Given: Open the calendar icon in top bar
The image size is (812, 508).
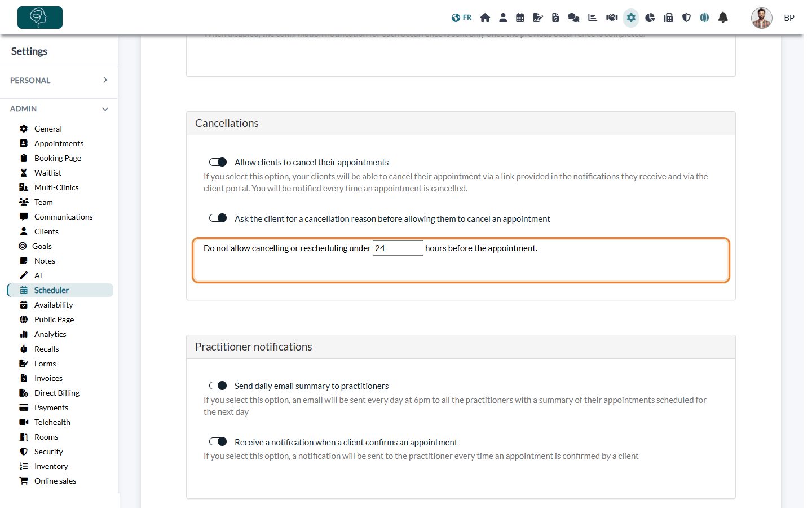Looking at the screenshot, I should click(x=520, y=17).
